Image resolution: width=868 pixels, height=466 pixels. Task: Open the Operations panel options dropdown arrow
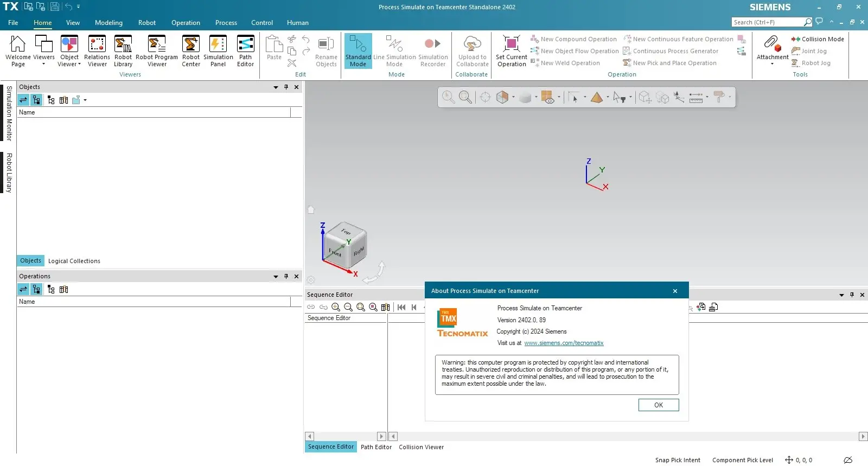pos(276,277)
